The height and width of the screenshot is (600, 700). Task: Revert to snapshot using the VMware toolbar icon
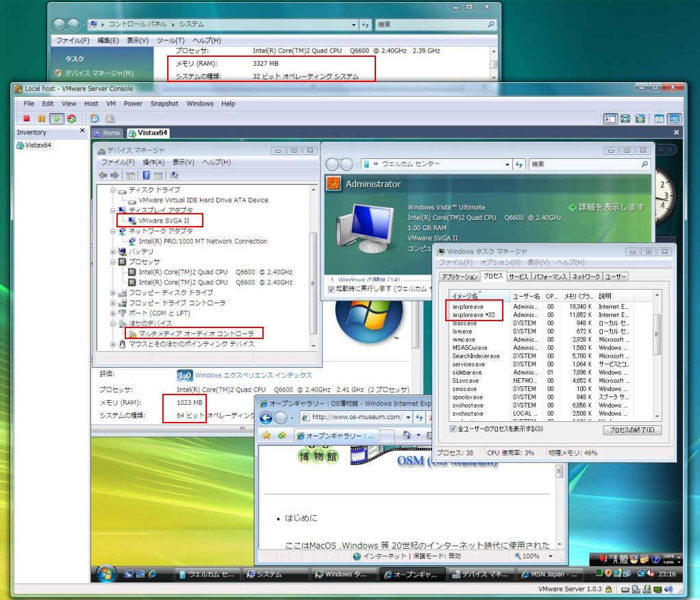[x=110, y=118]
